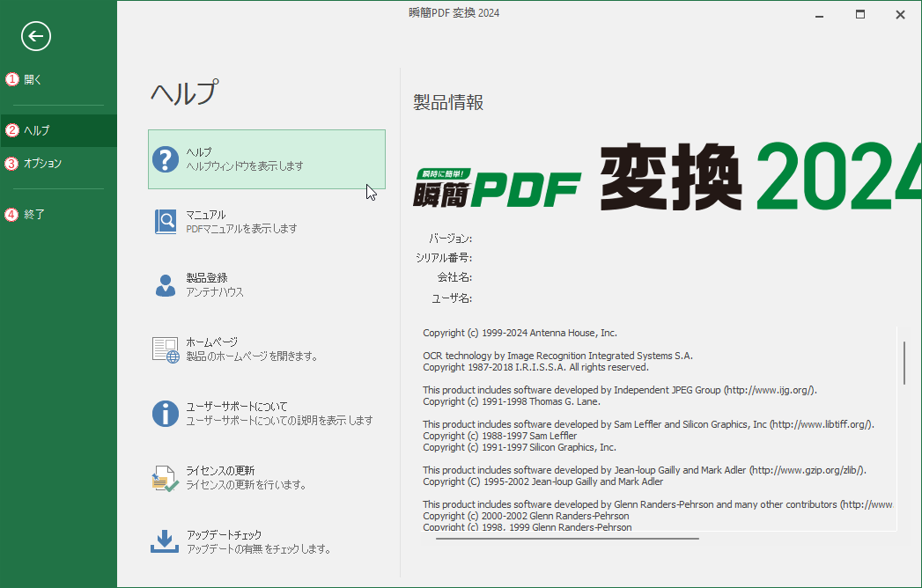Click the horizontal scrollbar under the copyright text
Screen dimensions: 922x588
567,538
